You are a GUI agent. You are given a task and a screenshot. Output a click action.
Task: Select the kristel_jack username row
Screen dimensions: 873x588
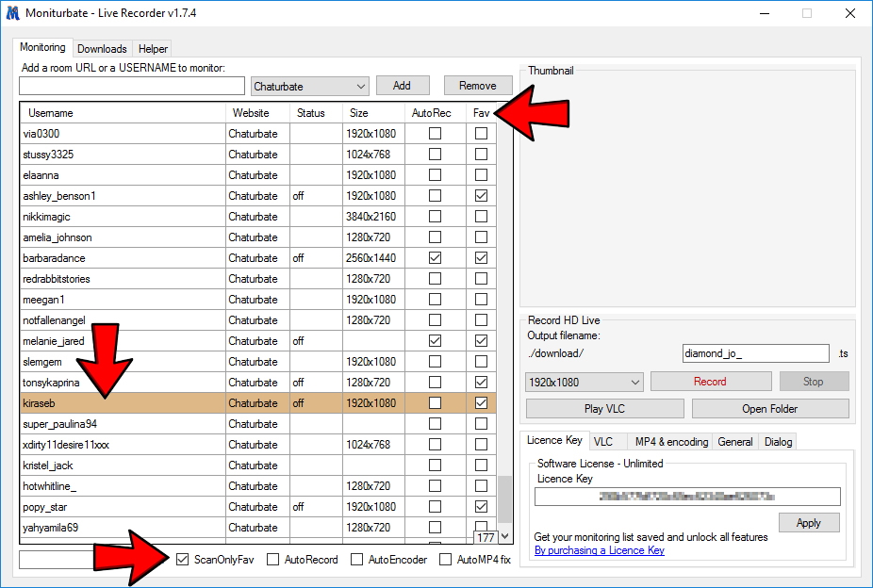point(123,465)
